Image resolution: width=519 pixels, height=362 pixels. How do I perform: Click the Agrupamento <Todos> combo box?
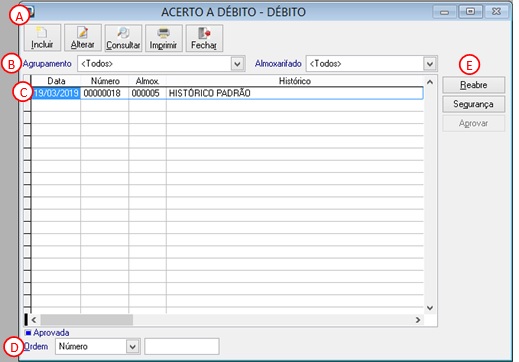(161, 63)
